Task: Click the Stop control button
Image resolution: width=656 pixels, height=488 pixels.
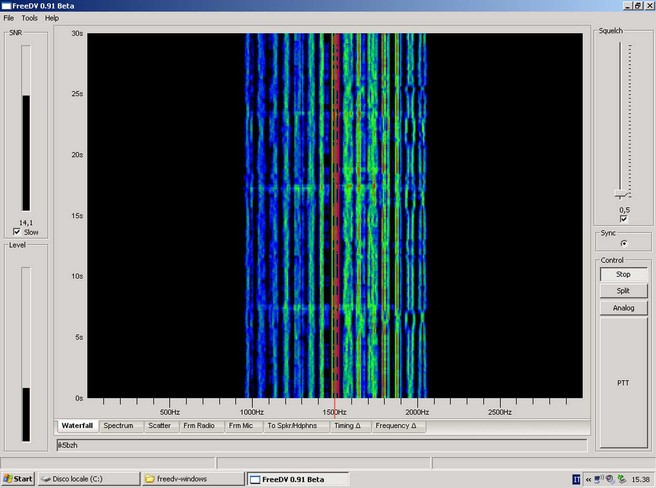Action: click(623, 275)
